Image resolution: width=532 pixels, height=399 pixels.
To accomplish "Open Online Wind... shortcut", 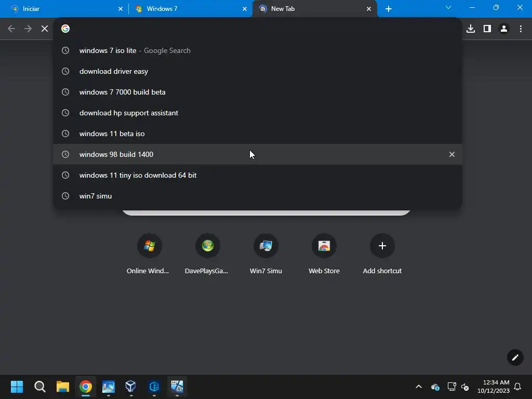I will tap(149, 254).
